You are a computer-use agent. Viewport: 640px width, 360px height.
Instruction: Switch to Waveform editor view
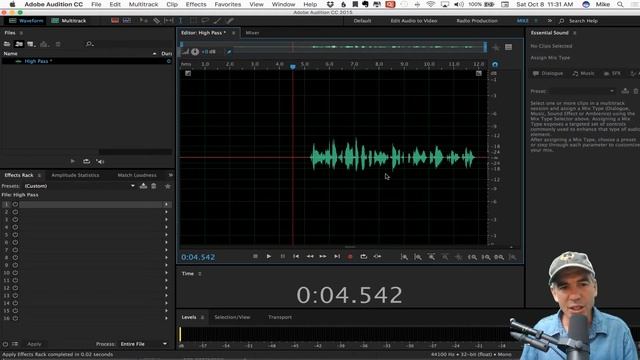point(26,20)
